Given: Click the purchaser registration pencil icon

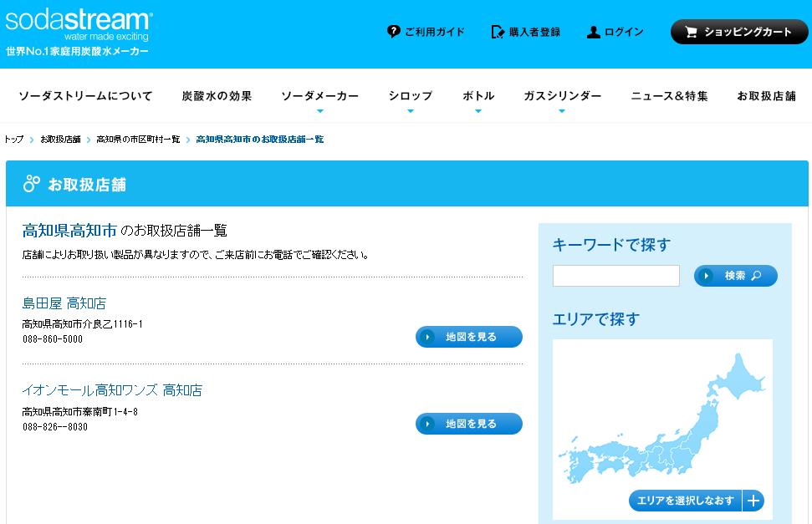Looking at the screenshot, I should (x=498, y=32).
